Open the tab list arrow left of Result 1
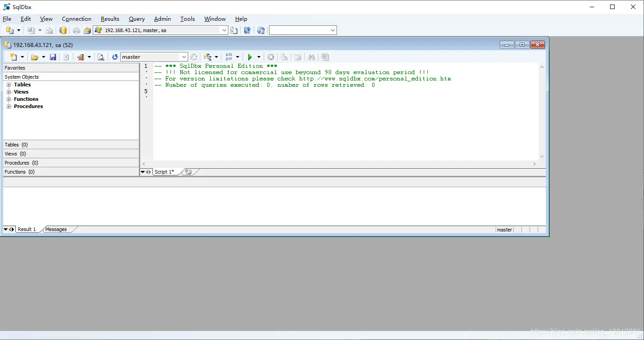 tap(5, 229)
